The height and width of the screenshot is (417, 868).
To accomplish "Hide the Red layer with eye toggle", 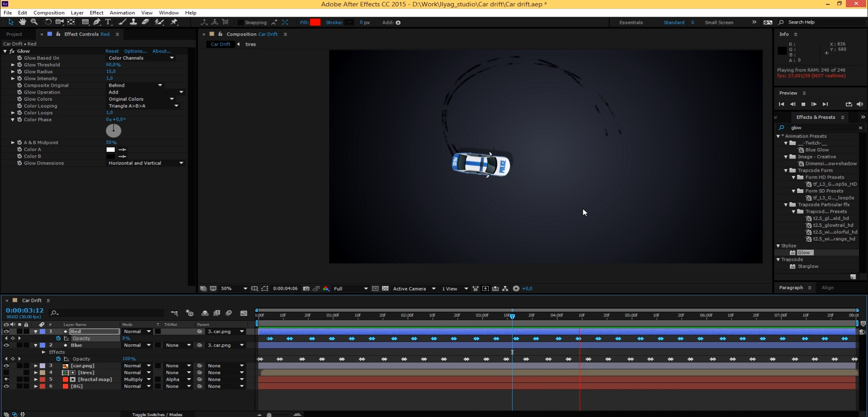I will click(6, 331).
